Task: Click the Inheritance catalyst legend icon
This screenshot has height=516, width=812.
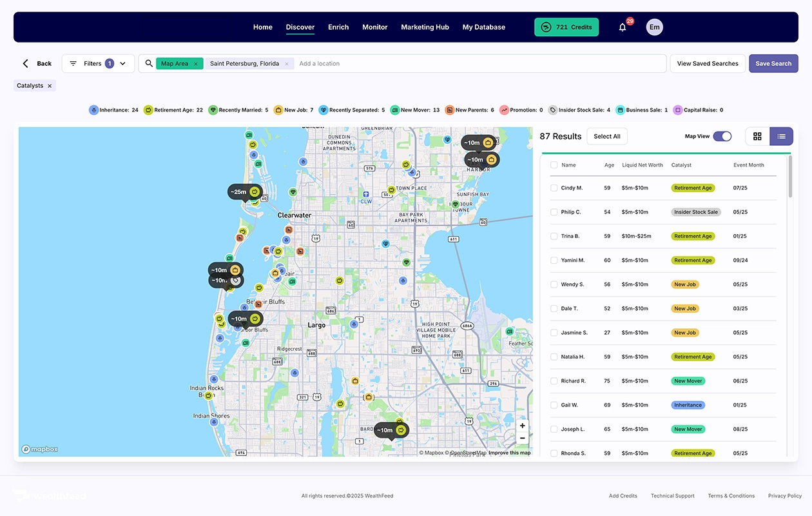Action: pos(93,110)
